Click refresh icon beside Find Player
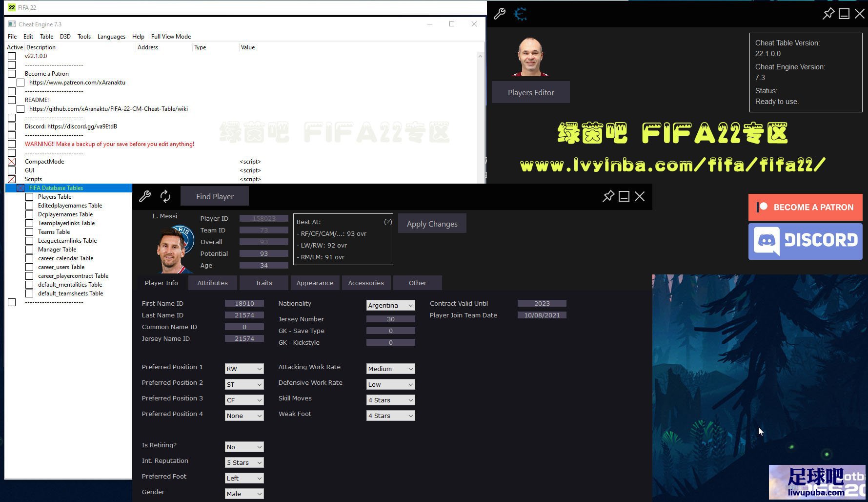 tap(165, 196)
